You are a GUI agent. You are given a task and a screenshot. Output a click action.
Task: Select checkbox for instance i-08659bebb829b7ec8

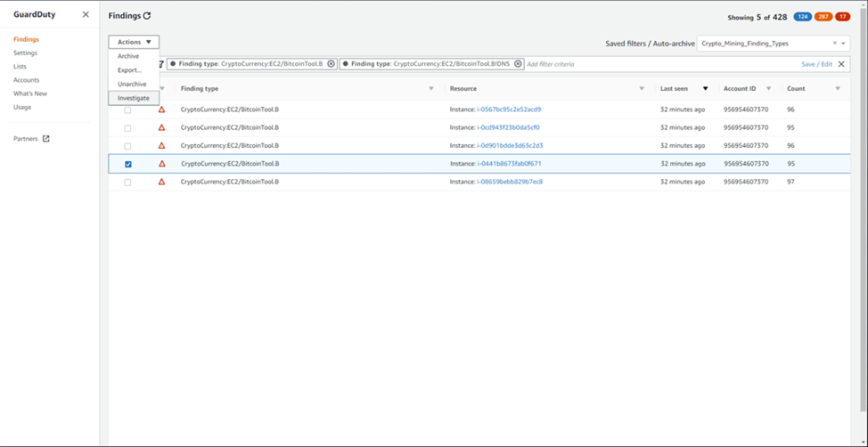(127, 182)
